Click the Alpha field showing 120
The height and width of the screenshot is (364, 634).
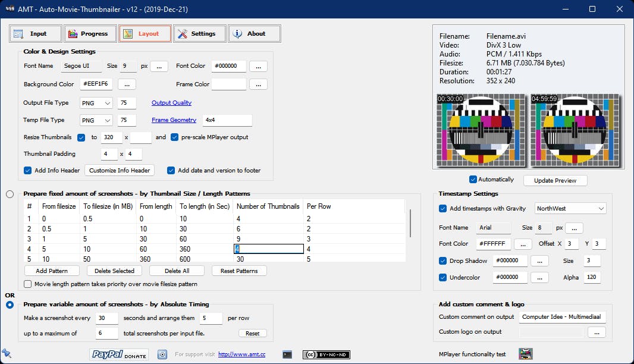(592, 277)
